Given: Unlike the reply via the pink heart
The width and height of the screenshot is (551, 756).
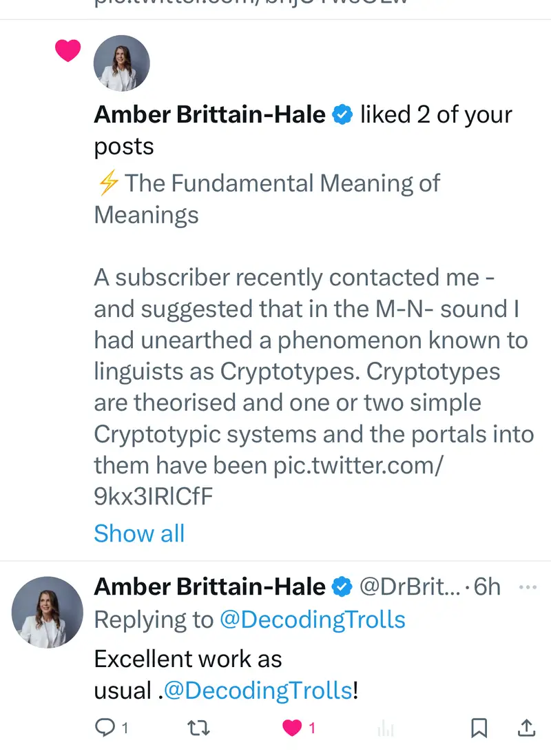Looking at the screenshot, I should point(293,727).
